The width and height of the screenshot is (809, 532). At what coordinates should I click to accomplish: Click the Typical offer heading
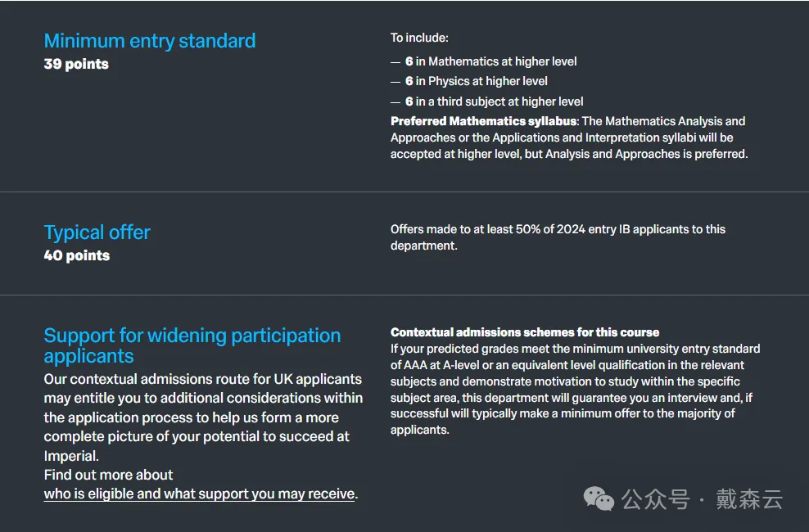tap(97, 232)
